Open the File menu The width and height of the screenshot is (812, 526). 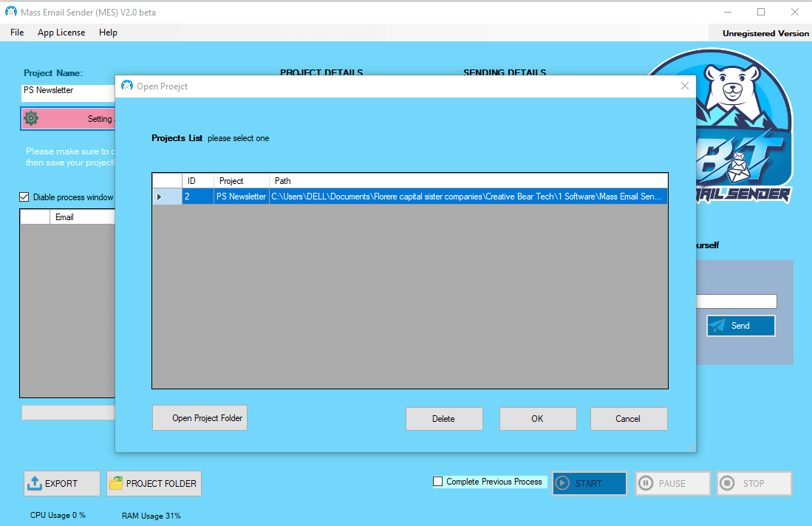17,33
